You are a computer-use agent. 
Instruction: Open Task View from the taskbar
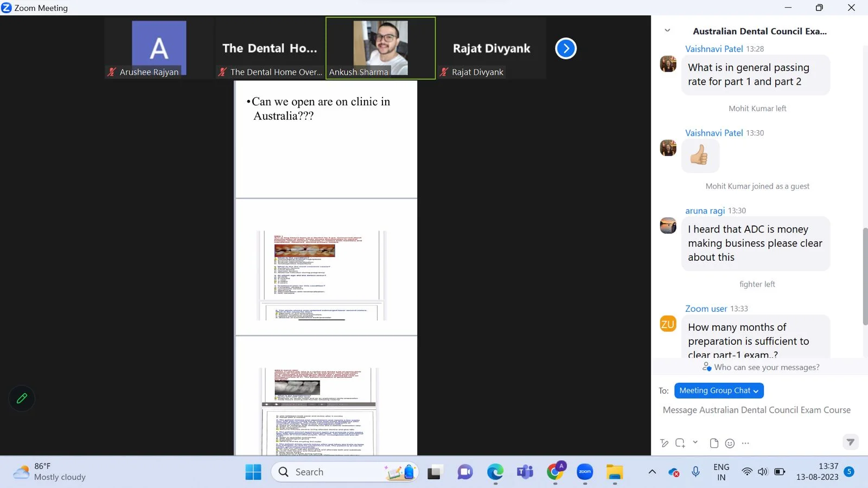coord(434,472)
